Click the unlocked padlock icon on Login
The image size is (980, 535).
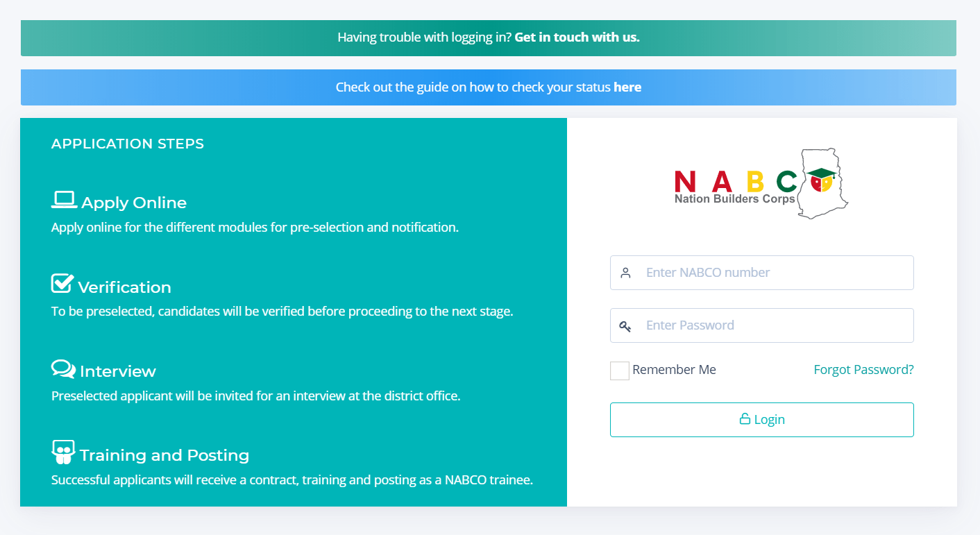[745, 419]
